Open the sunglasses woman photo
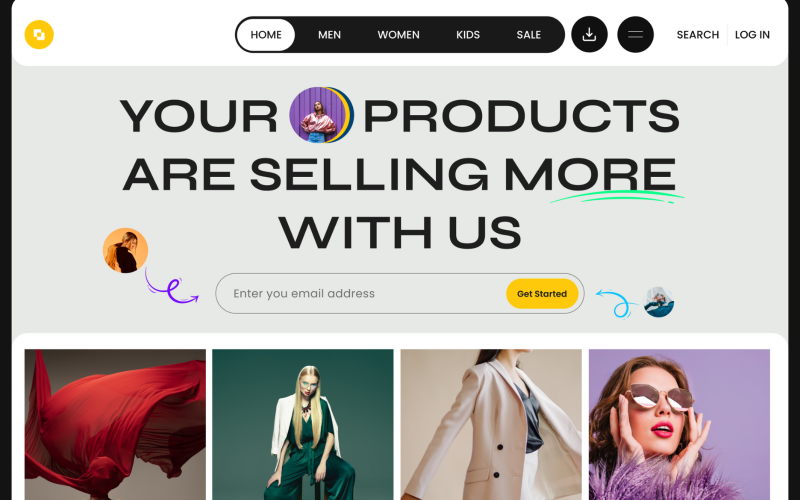Viewport: 800px width, 500px height. pyautogui.click(x=679, y=424)
